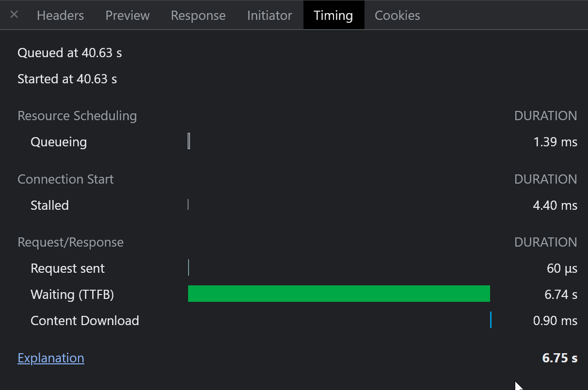Click the blue Content Download marker

pyautogui.click(x=491, y=320)
